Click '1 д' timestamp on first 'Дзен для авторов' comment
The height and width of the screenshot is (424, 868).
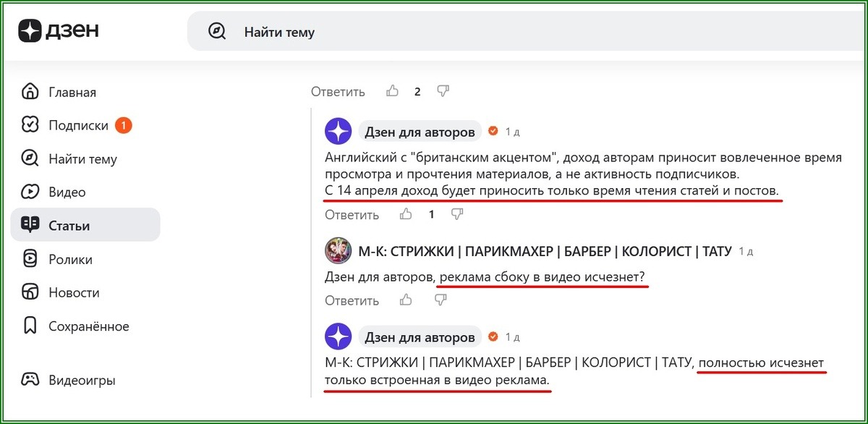[512, 132]
